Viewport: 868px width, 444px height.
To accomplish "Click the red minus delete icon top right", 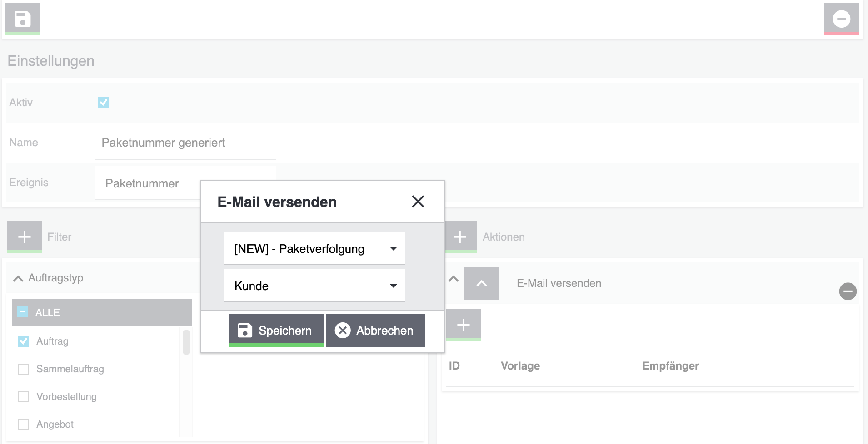I will [841, 19].
